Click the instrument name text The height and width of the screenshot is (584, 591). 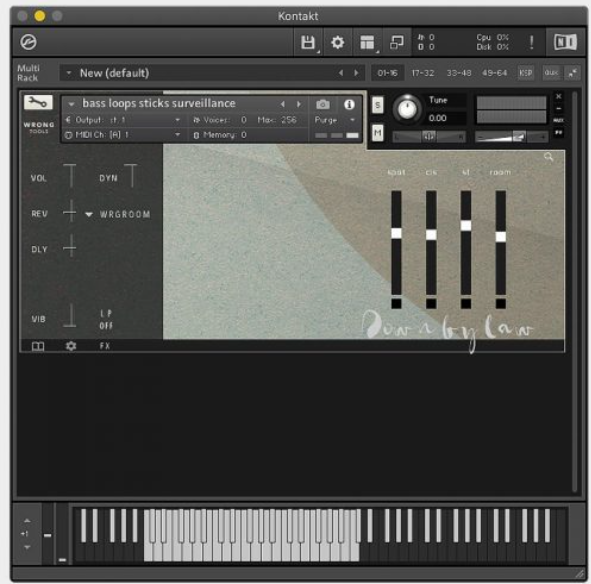159,103
